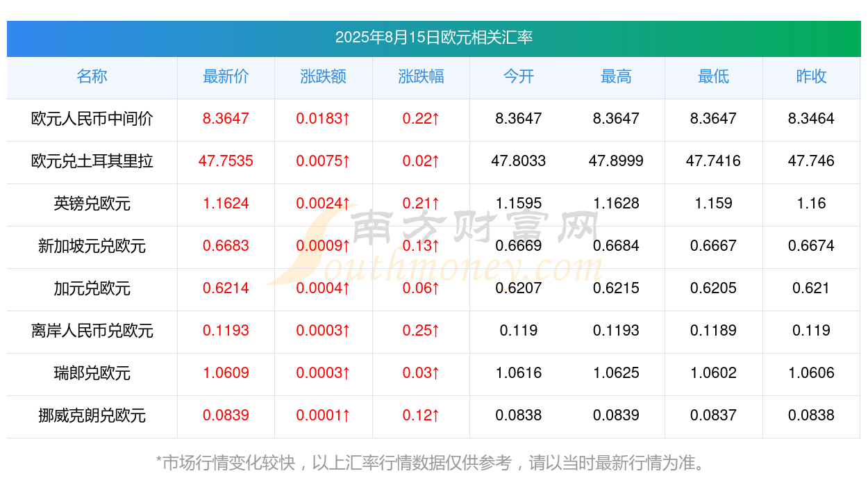Image resolution: width=868 pixels, height=485 pixels.
Task: Click low value 1.159
Action: 713,204
